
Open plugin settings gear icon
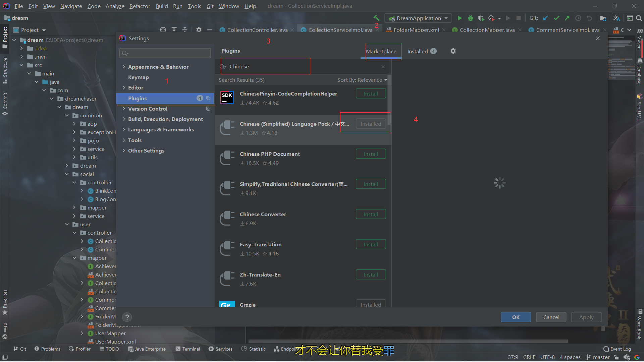pyautogui.click(x=453, y=51)
